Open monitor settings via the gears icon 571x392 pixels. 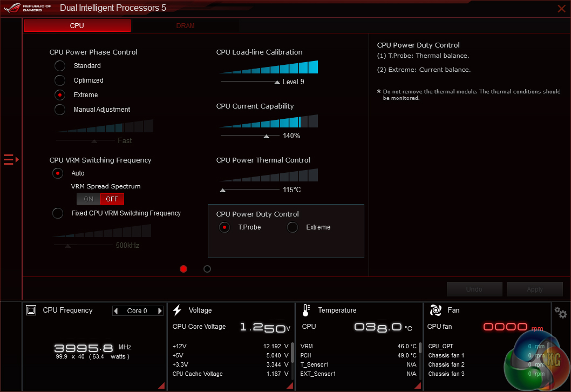[x=560, y=313]
